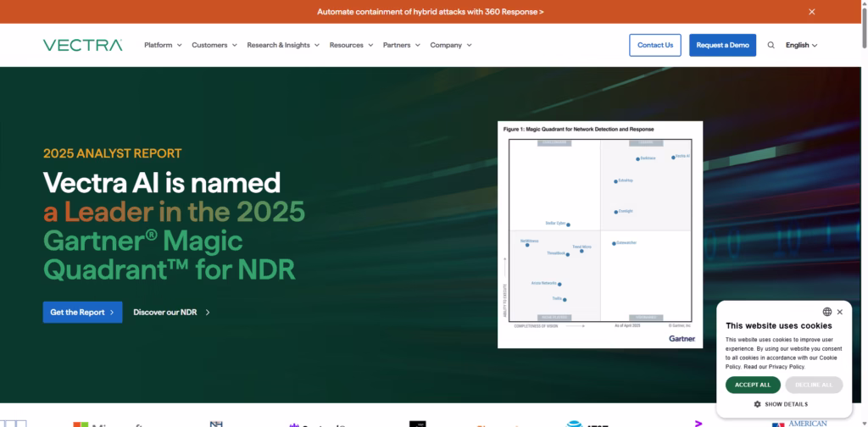Open the Gartner Magic Quadrant chart image
The width and height of the screenshot is (868, 427).
599,234
